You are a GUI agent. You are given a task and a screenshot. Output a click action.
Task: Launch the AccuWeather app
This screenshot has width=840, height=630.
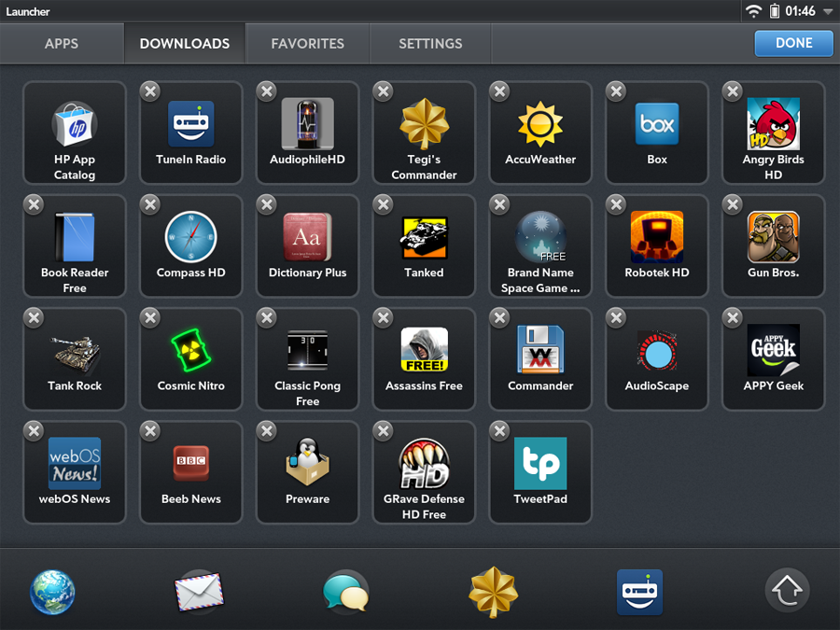[540, 133]
